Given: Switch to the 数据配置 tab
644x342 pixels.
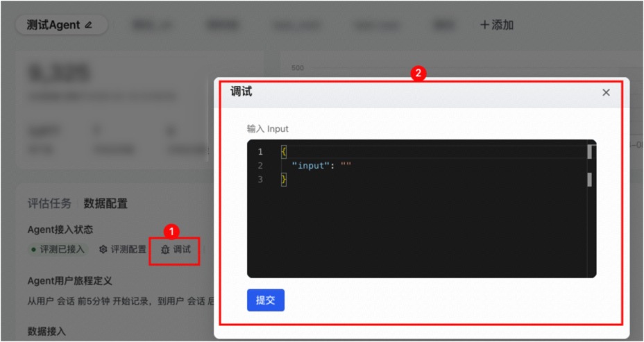Looking at the screenshot, I should (105, 203).
